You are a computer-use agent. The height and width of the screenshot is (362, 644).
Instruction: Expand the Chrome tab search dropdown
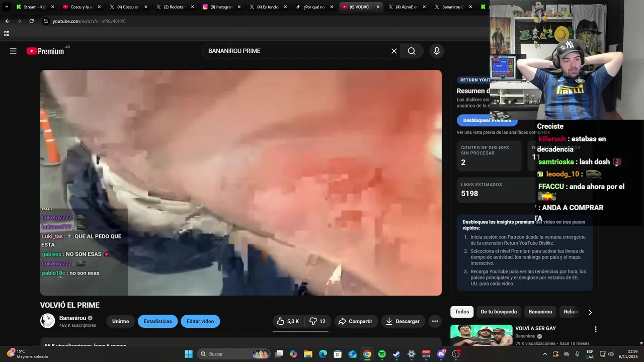click(x=7, y=7)
